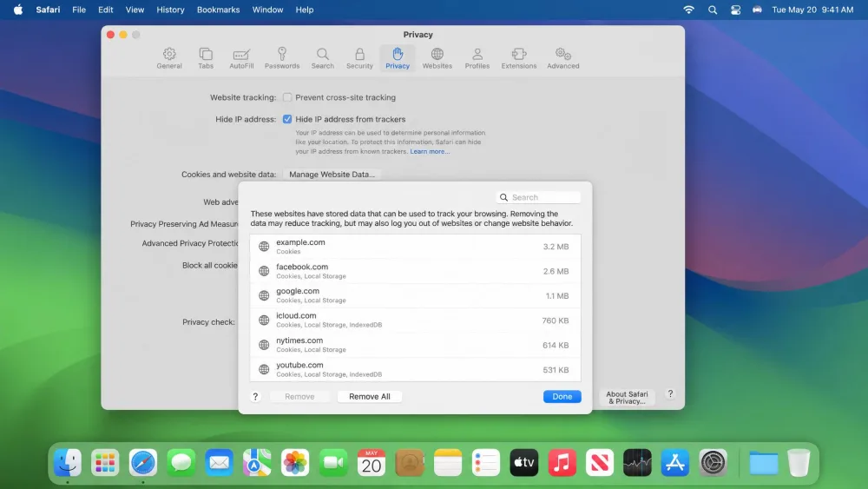The image size is (868, 489).
Task: Open the View menu
Action: click(135, 10)
